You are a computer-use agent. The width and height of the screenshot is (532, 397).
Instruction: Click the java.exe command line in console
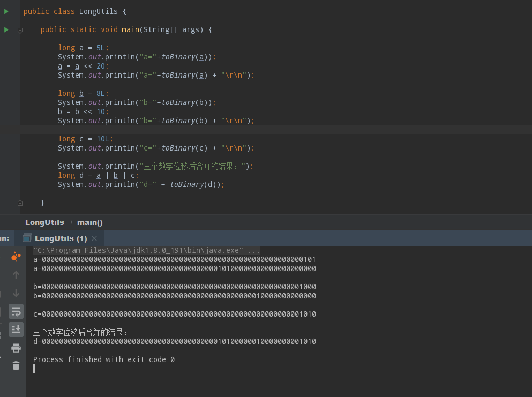[x=147, y=250]
